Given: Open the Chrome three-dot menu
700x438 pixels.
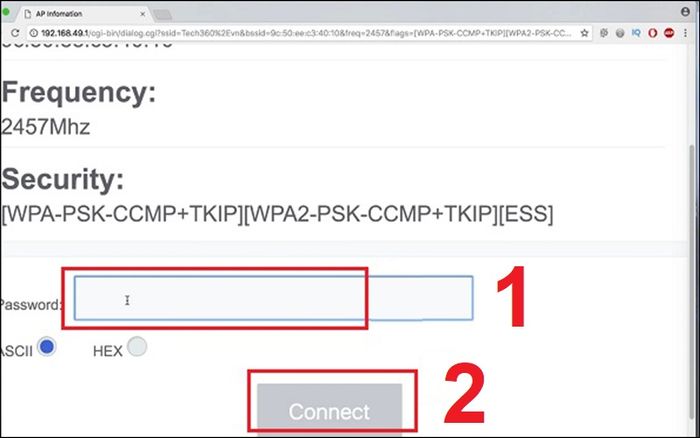Looking at the screenshot, I should [x=685, y=33].
